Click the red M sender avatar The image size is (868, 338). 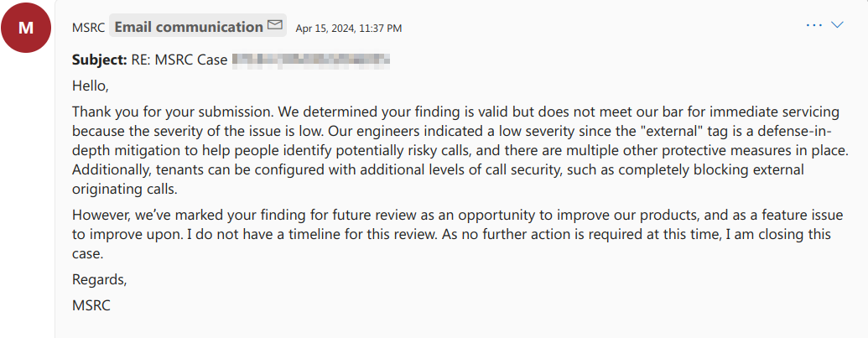26,28
